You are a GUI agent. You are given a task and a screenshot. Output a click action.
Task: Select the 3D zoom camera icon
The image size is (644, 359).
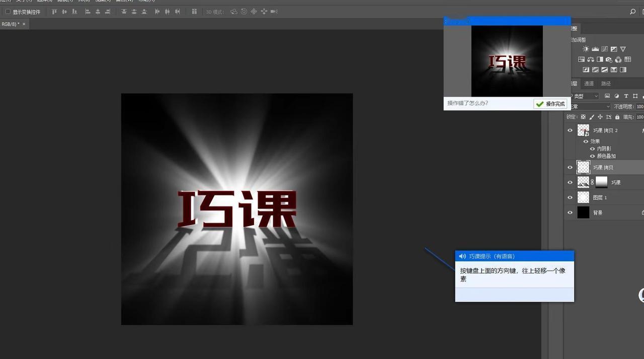click(x=274, y=12)
